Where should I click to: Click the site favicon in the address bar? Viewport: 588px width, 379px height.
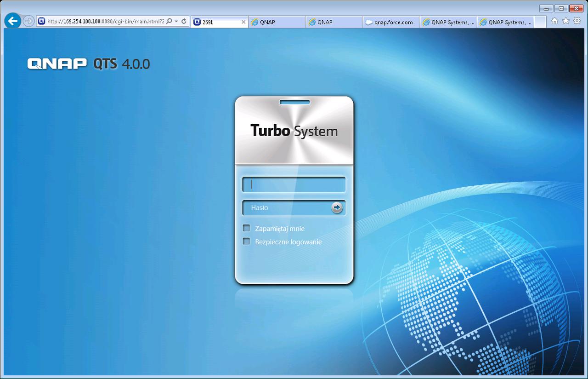(41, 21)
